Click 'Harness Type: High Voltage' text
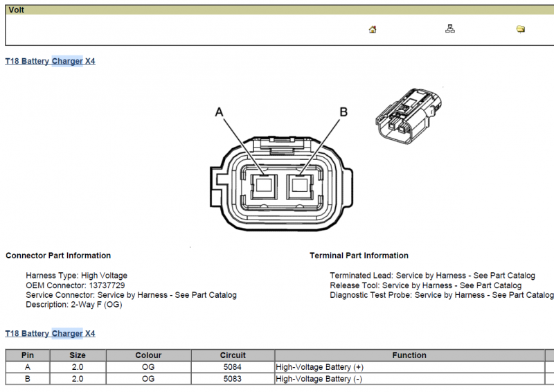Viewport: 554px width, 392px height. pos(76,276)
